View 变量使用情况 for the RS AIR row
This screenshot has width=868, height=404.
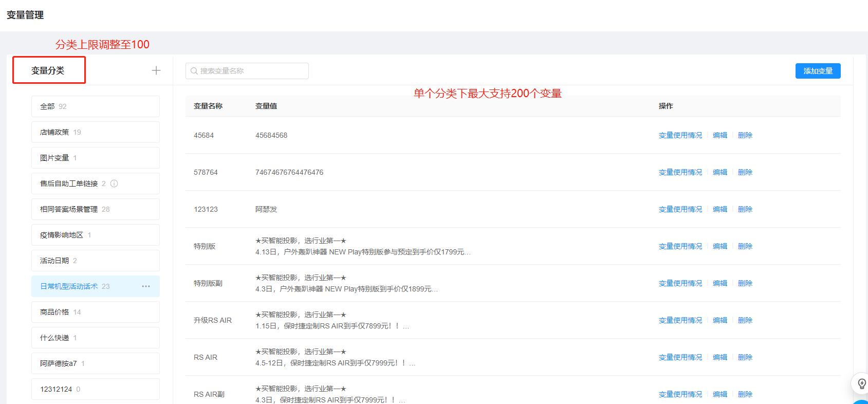click(x=680, y=357)
